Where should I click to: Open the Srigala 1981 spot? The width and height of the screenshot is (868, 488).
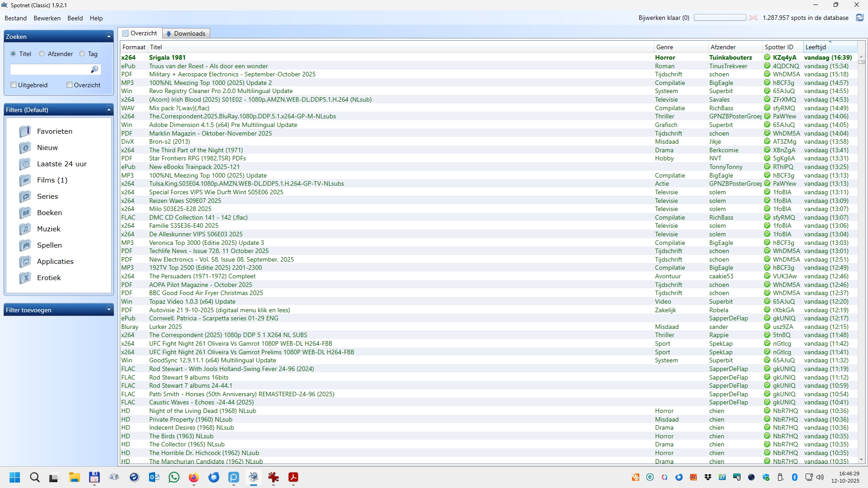167,57
